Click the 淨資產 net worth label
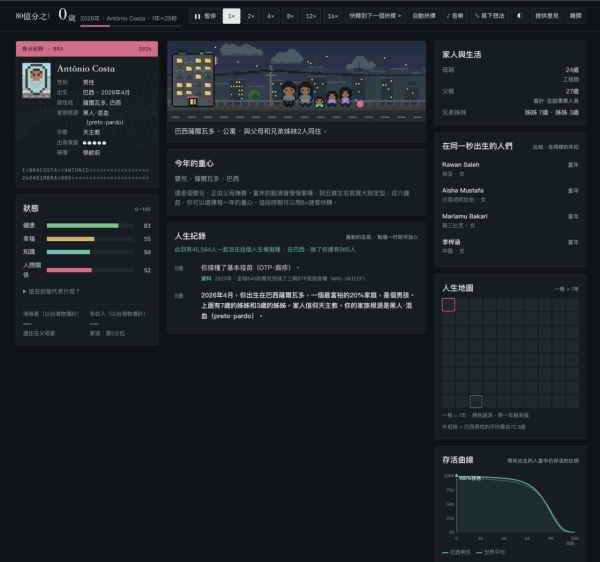The height and width of the screenshot is (562, 600). pyautogui.click(x=51, y=314)
